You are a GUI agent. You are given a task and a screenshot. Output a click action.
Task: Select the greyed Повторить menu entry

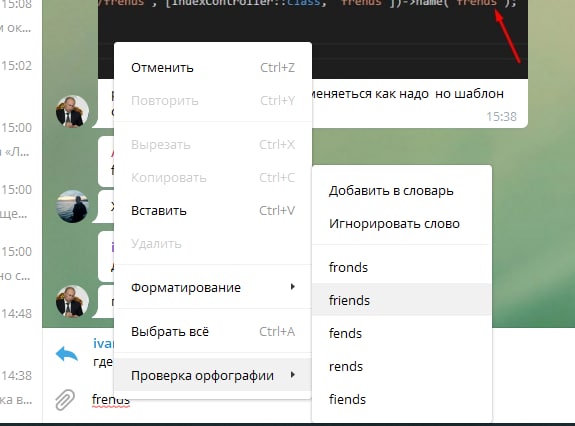point(213,100)
